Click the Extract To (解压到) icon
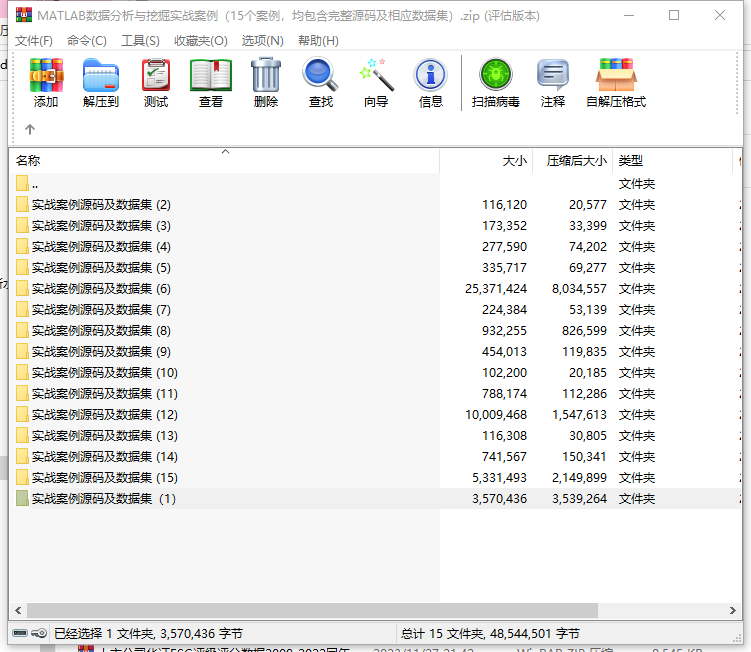Screen dimensions: 751x652 (x=101, y=75)
